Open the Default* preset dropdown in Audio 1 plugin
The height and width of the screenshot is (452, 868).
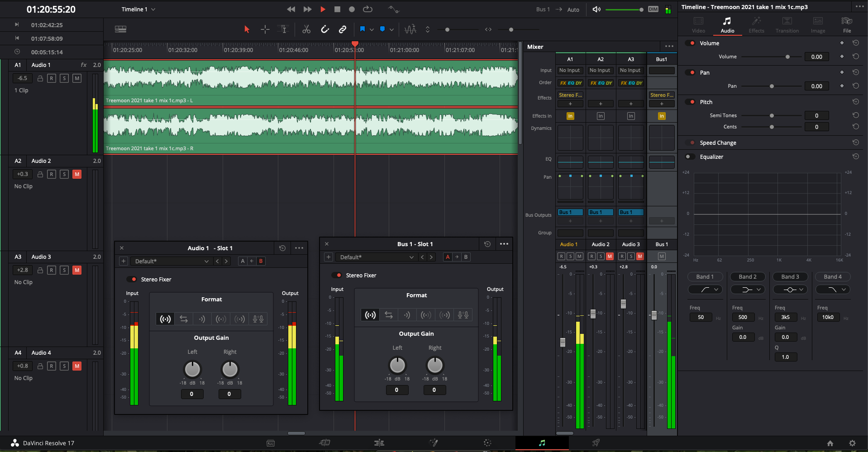point(171,261)
